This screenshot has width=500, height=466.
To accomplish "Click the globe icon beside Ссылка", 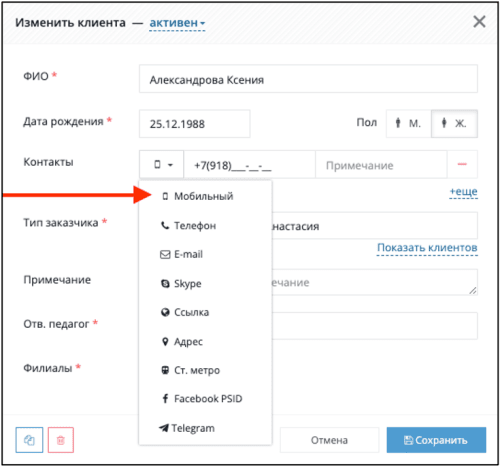I will (x=165, y=312).
